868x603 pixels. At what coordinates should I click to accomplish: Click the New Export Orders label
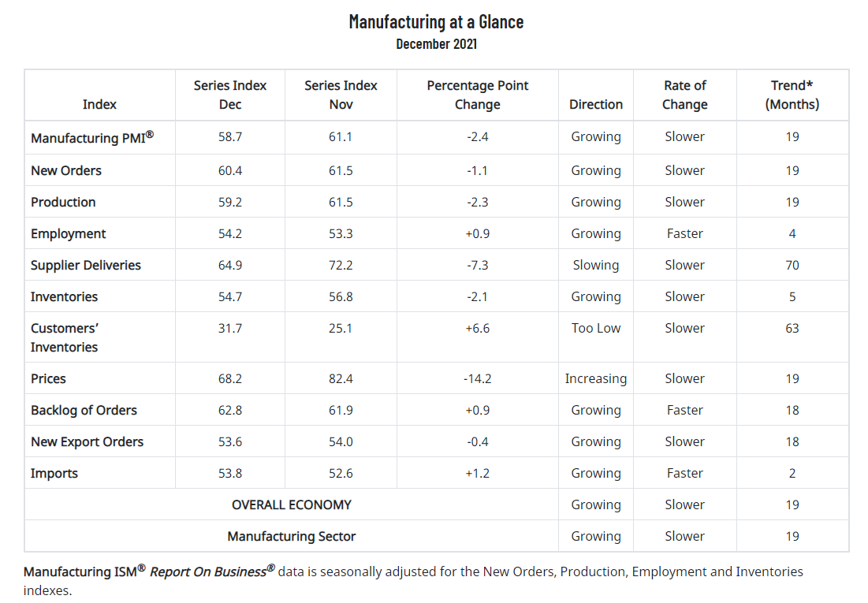(87, 441)
